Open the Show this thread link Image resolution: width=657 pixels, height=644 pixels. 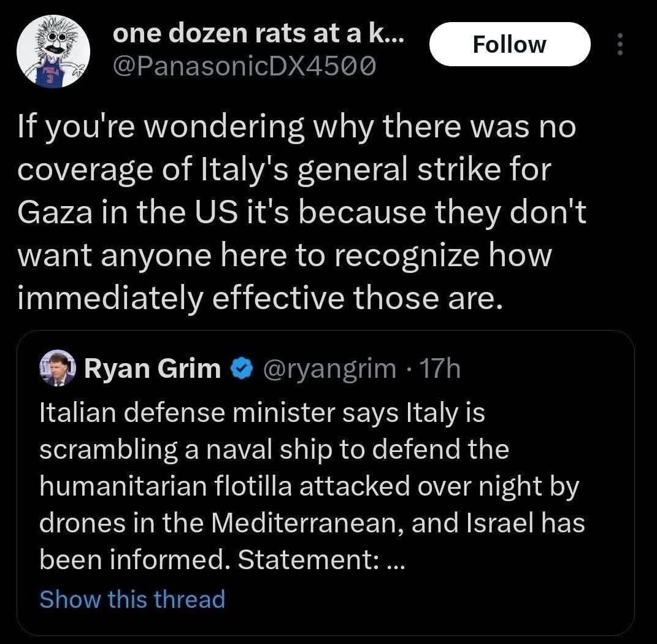pos(132,599)
